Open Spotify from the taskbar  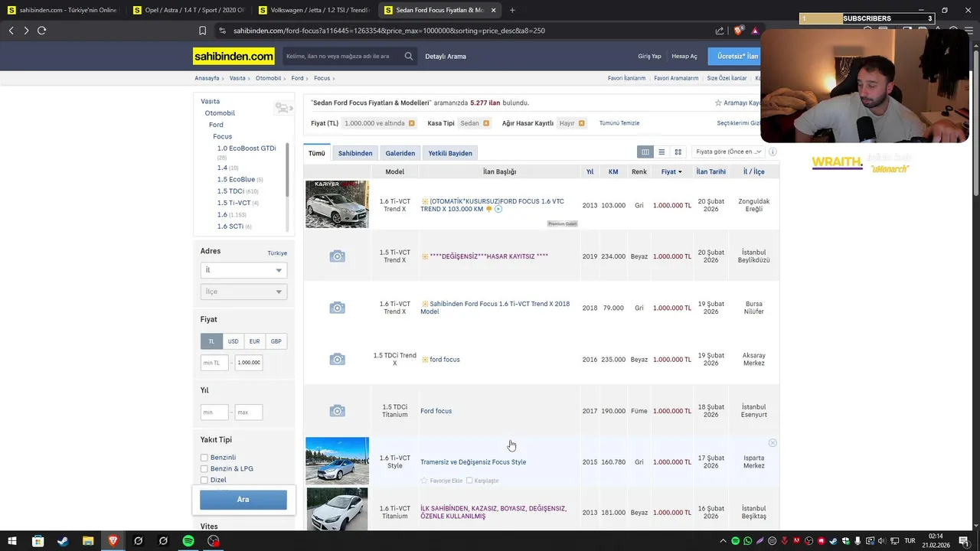(x=188, y=541)
